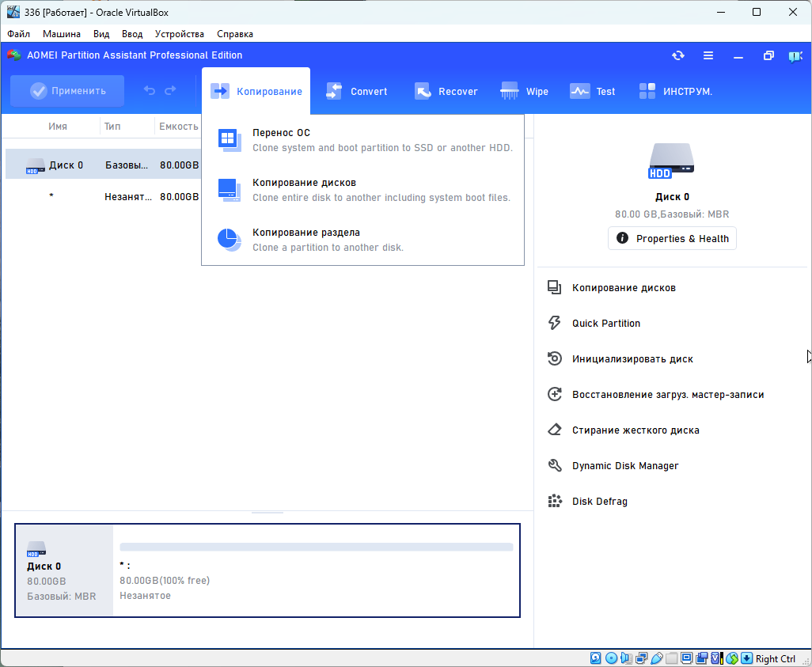Open the hamburger menu icon
The image size is (812, 667).
click(708, 55)
